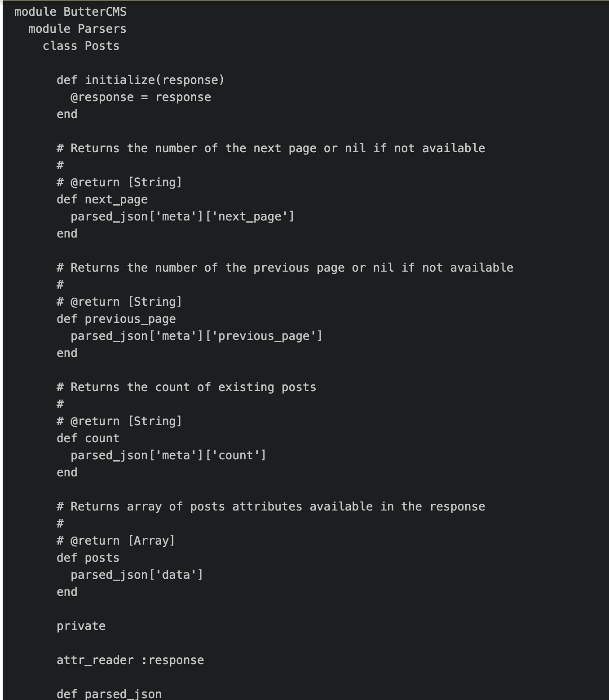Click the 'def posts' method definition

tap(88, 558)
